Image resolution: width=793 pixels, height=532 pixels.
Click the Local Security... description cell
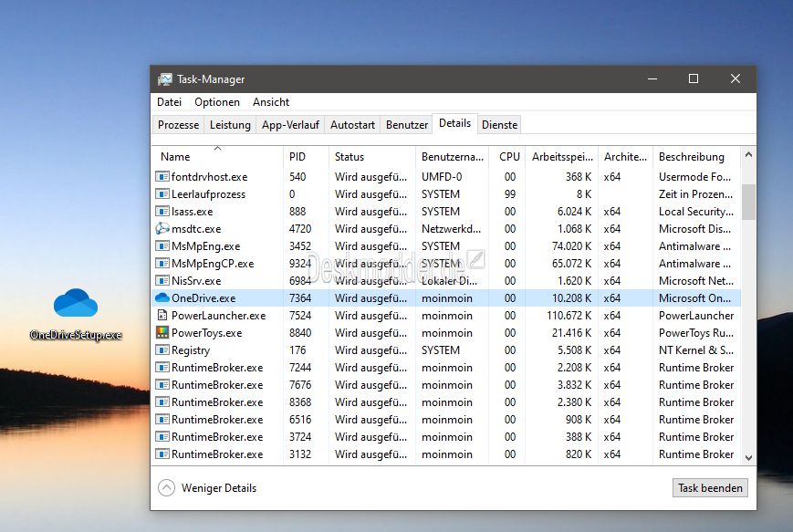(696, 212)
